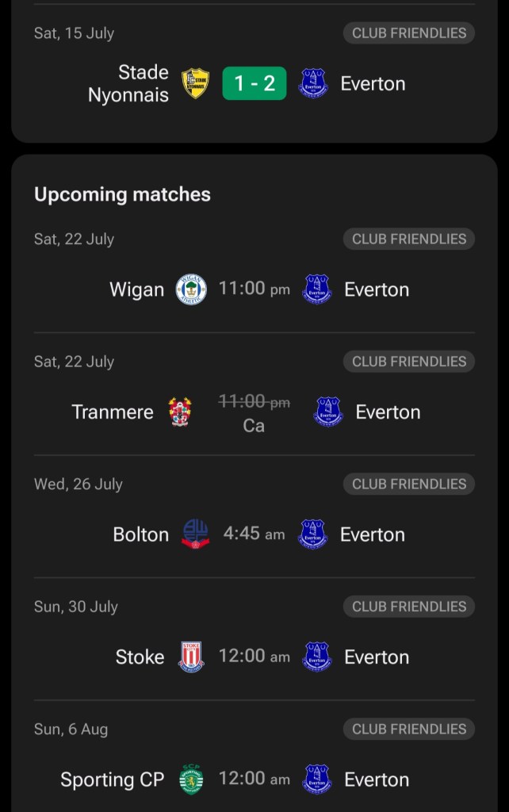Click Everton crest in Stade Nyonnais match

313,83
